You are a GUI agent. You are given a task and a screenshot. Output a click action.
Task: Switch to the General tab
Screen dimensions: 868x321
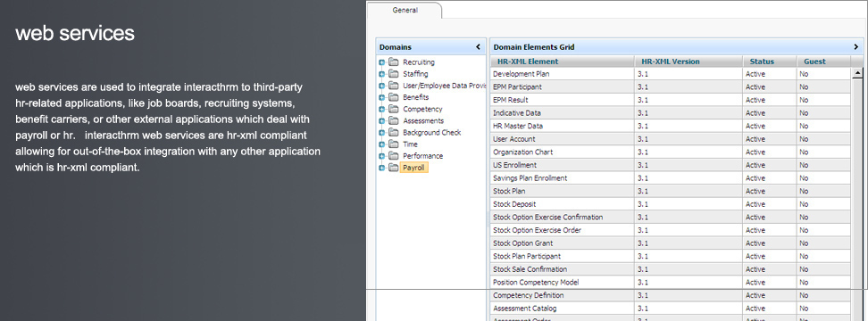click(405, 10)
